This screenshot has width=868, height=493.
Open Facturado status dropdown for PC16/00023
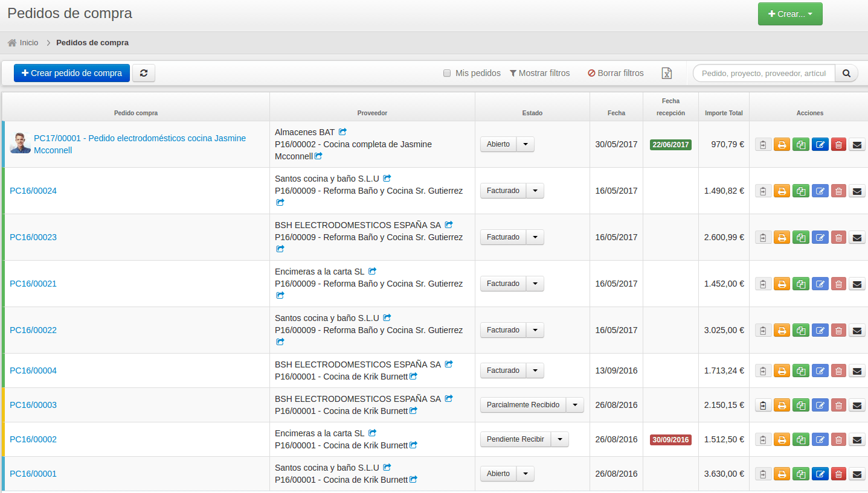coord(535,237)
